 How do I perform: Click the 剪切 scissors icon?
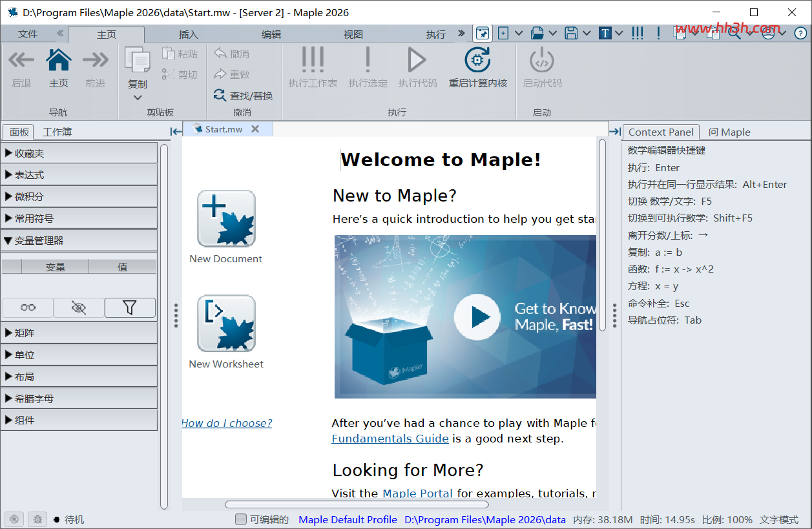(x=169, y=74)
